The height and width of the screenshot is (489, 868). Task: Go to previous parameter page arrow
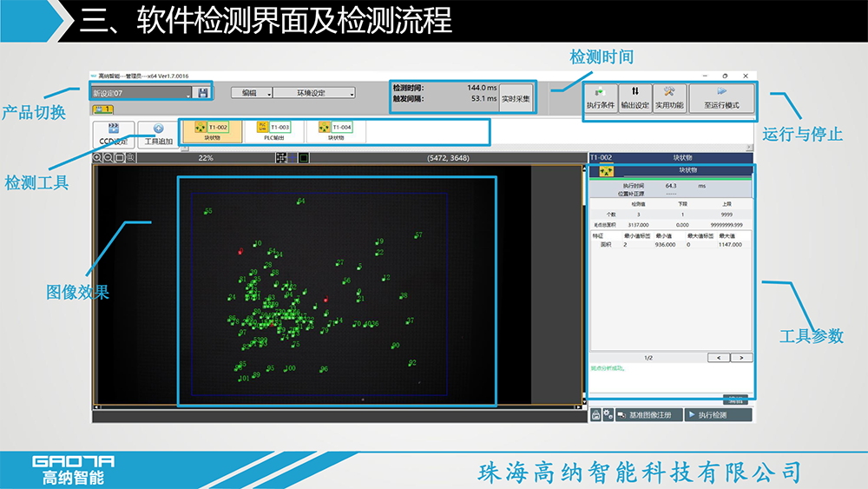click(x=718, y=357)
